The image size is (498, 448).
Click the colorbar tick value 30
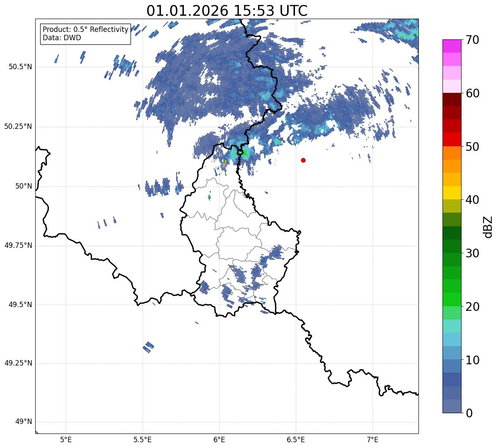472,253
